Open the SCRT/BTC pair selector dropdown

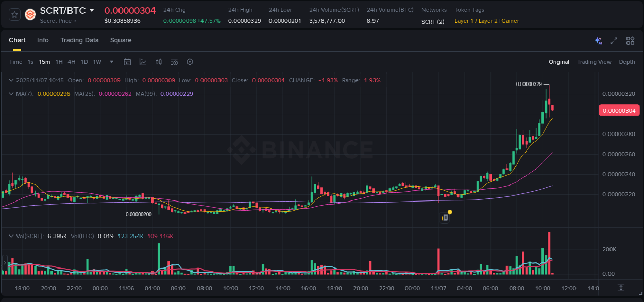tap(92, 10)
